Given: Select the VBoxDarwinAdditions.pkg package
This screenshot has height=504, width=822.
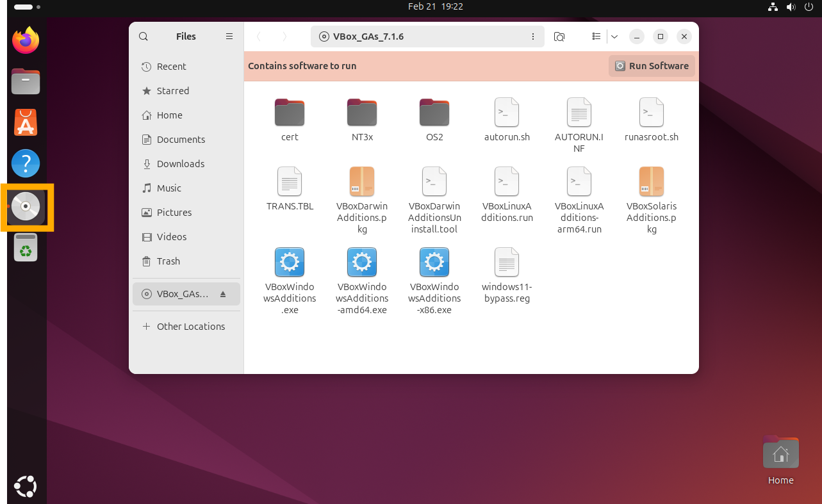Looking at the screenshot, I should pyautogui.click(x=362, y=200).
